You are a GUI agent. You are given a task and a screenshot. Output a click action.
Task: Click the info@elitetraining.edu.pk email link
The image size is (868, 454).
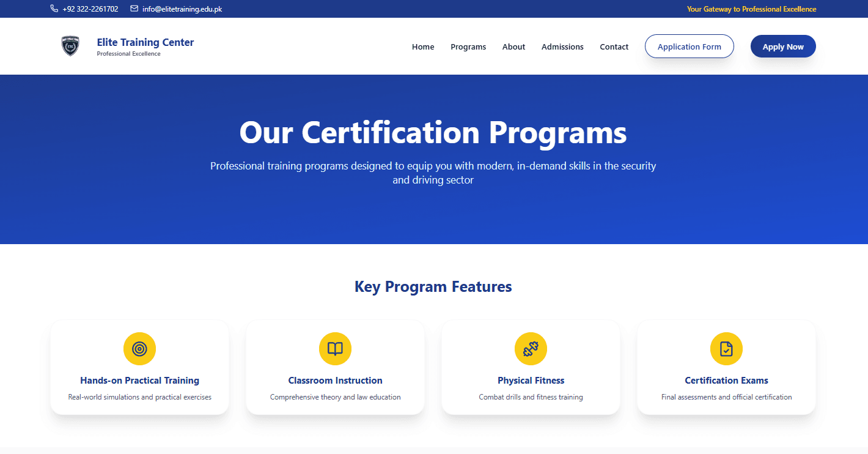182,9
